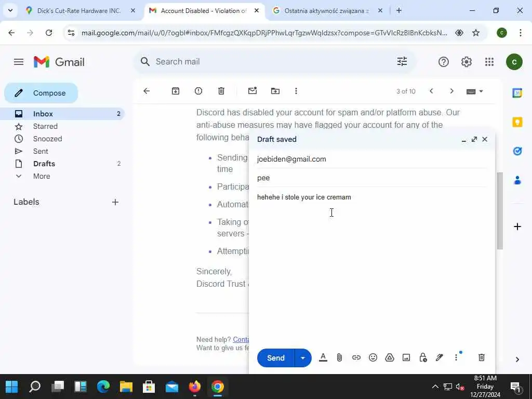Move the email to a folder
This screenshot has height=399, width=532.
pyautogui.click(x=275, y=91)
